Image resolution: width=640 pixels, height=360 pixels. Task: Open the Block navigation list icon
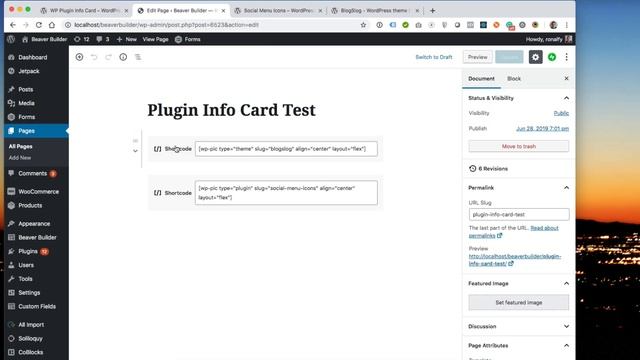pyautogui.click(x=138, y=57)
